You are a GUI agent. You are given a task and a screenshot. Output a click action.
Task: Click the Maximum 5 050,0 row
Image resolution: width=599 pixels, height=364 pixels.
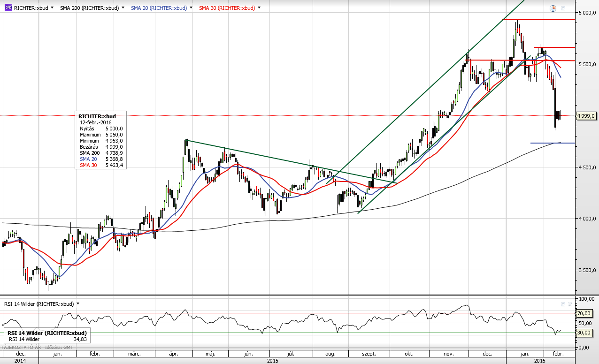coord(101,135)
